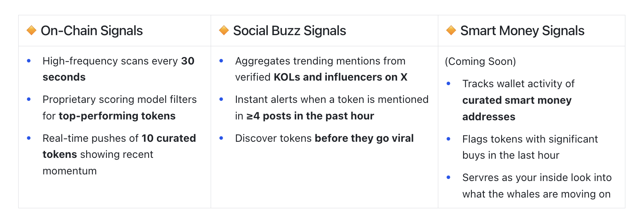Click the bullet before Flags tokens
Image resolution: width=644 pixels, height=224 pixels.
click(x=449, y=139)
